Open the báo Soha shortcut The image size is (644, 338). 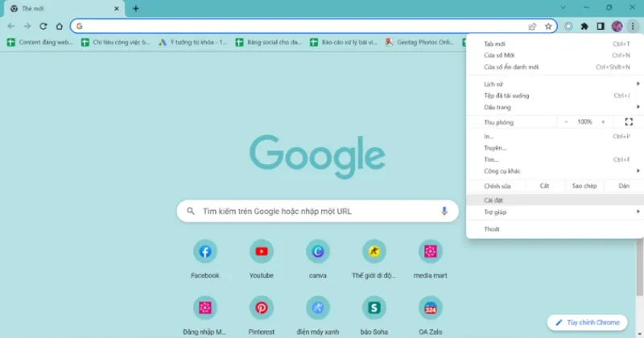[374, 315]
